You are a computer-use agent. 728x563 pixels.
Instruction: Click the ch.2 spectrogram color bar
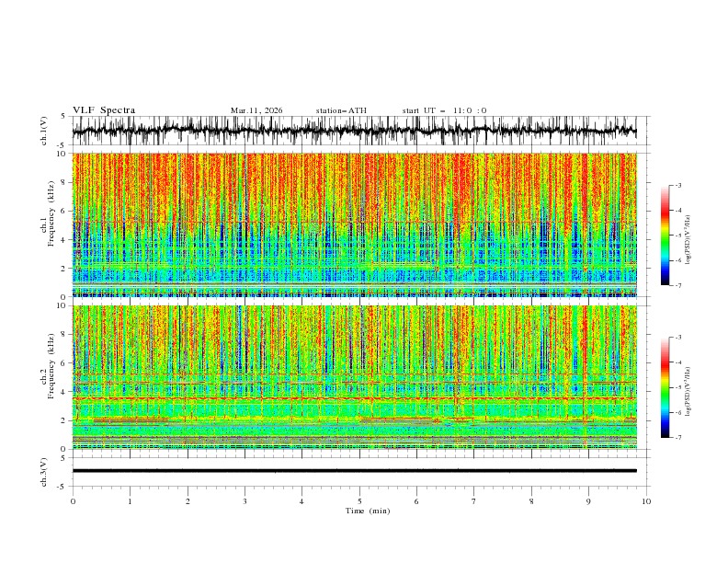tap(665, 387)
